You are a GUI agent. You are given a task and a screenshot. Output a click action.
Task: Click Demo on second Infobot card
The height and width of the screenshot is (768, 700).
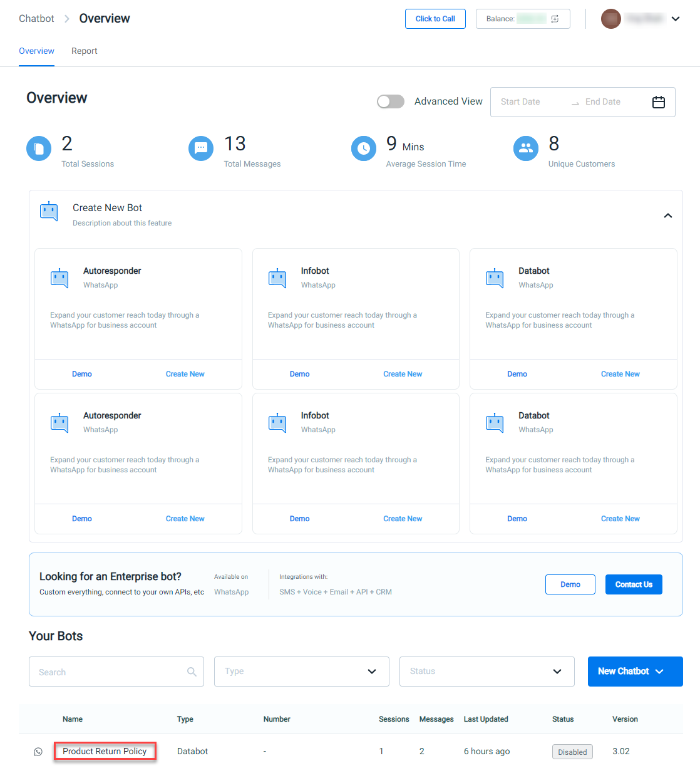300,519
